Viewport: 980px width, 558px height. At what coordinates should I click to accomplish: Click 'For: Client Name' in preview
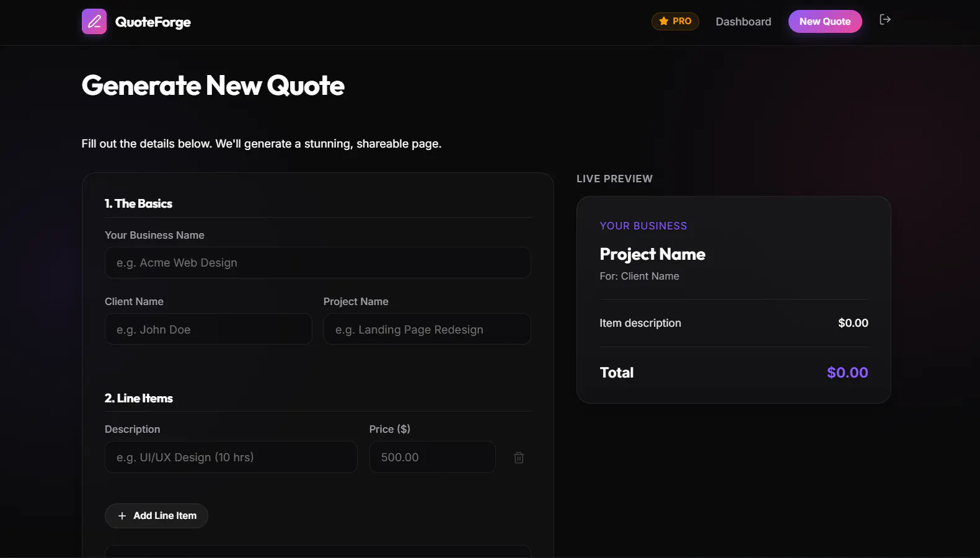coord(639,276)
